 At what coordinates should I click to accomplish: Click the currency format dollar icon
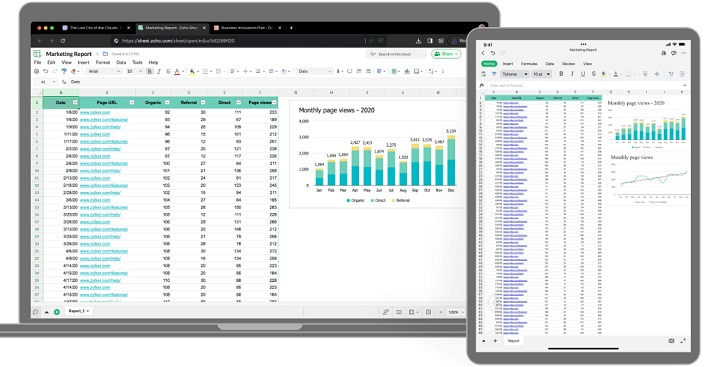[339, 71]
